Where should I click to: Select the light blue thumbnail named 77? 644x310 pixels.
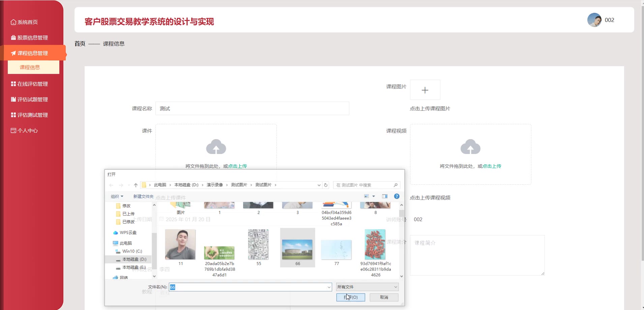pyautogui.click(x=336, y=252)
